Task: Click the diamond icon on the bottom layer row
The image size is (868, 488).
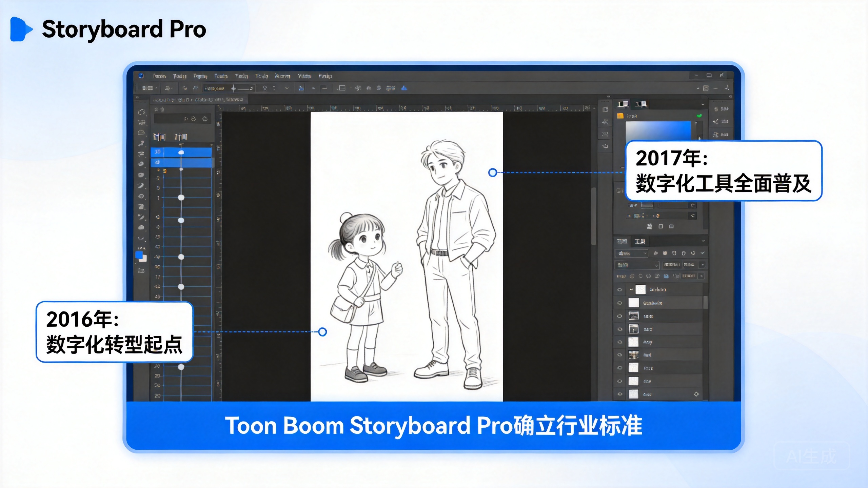Action: [x=696, y=394]
